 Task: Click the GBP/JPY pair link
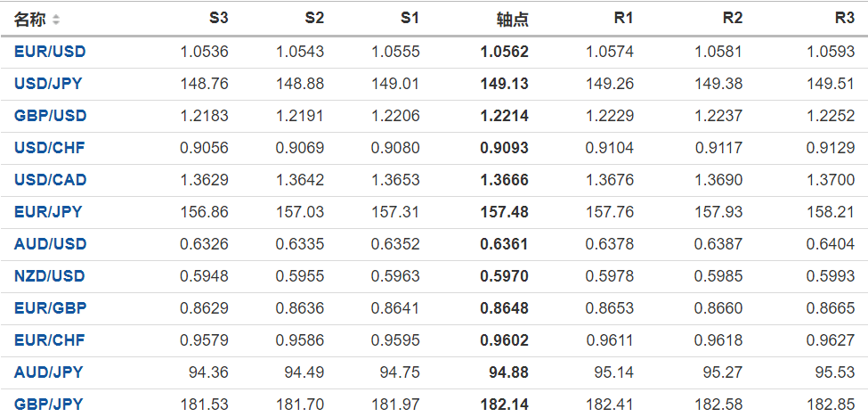coord(48,405)
